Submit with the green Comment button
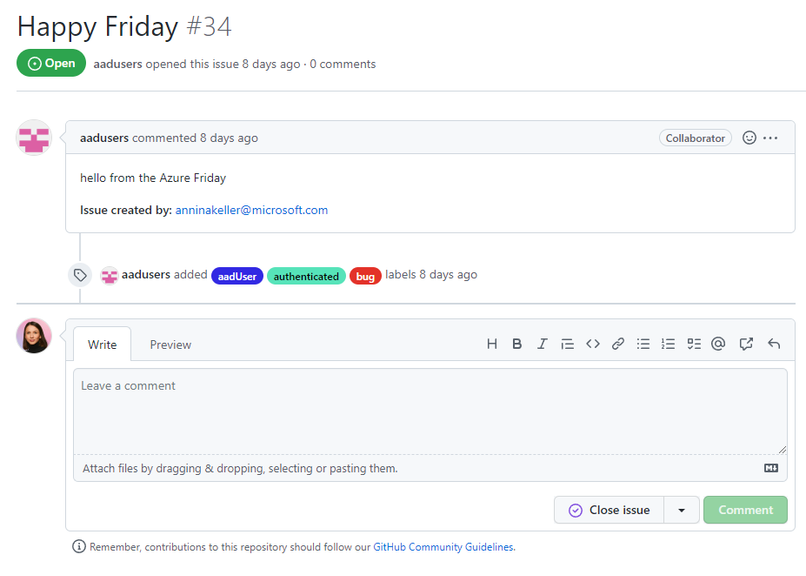This screenshot has width=806, height=576. (745, 510)
